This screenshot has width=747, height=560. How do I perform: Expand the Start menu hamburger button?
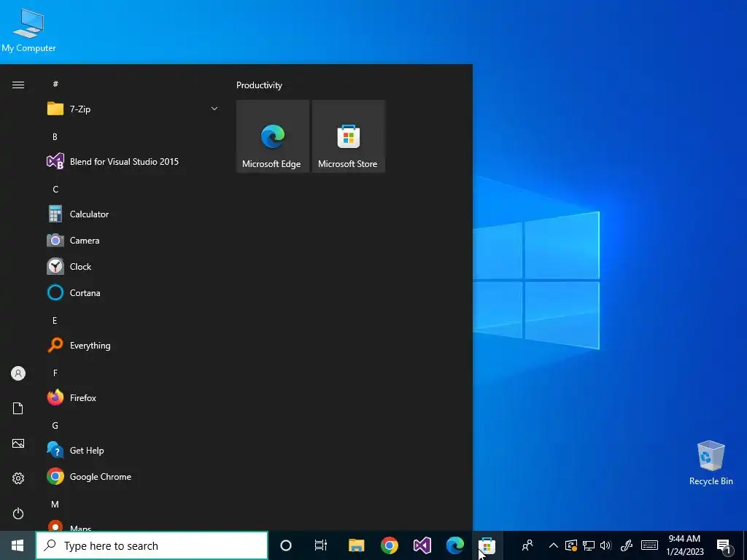click(18, 85)
